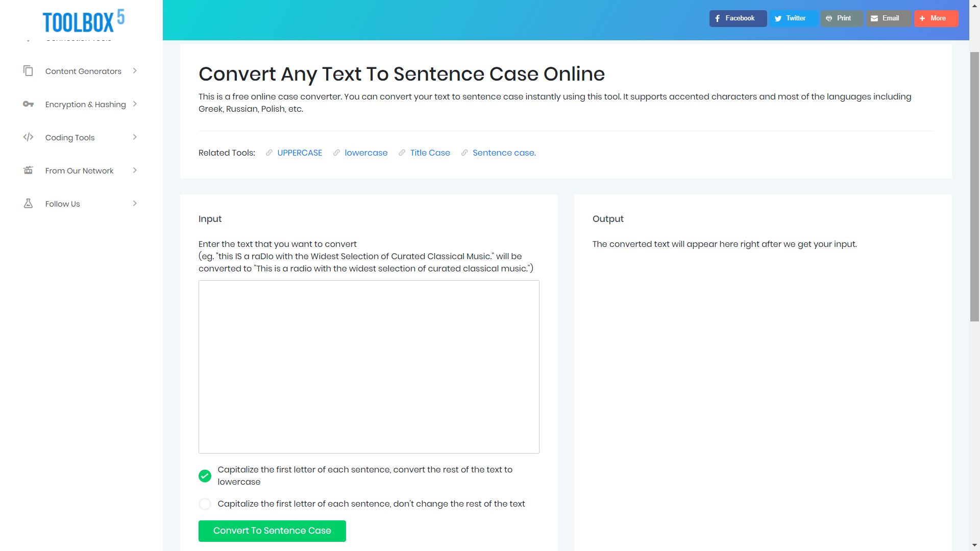Click the Encryption & Hashing key icon
The width and height of the screenshot is (980, 551).
28,104
